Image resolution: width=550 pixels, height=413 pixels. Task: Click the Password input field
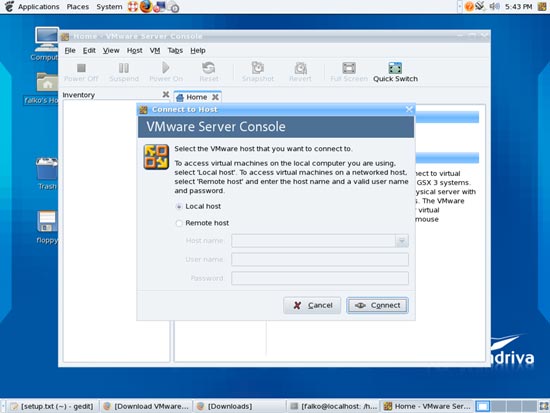click(320, 278)
